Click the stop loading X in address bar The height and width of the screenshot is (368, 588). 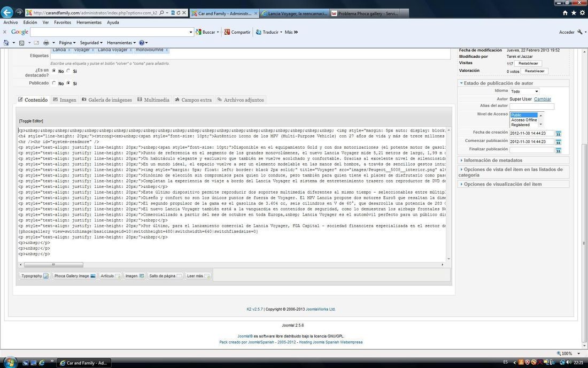point(184,13)
